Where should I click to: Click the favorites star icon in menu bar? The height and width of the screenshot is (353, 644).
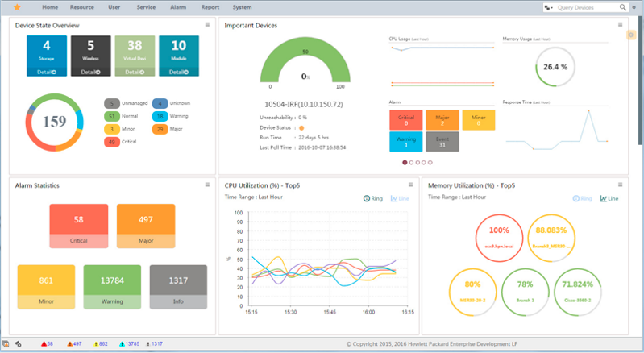(x=17, y=7)
